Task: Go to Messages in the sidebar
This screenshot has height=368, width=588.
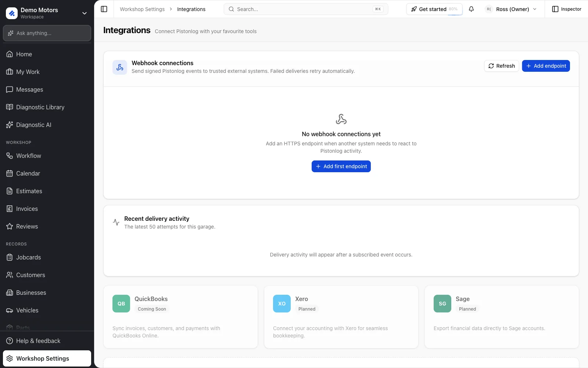Action: [x=47, y=89]
